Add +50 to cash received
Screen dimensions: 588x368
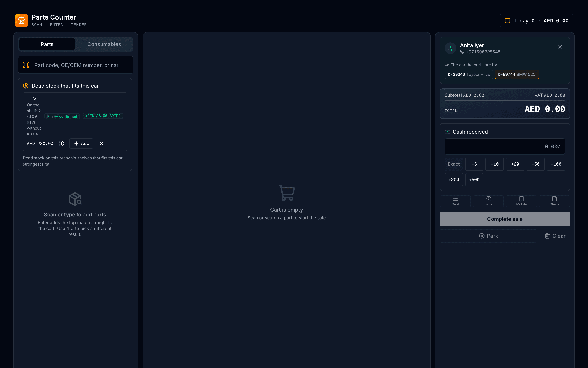535,164
